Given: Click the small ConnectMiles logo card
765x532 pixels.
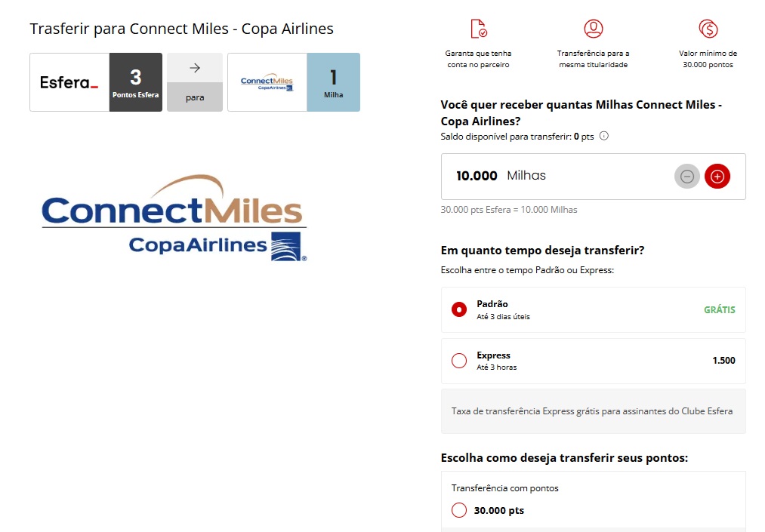Looking at the screenshot, I should click(267, 82).
